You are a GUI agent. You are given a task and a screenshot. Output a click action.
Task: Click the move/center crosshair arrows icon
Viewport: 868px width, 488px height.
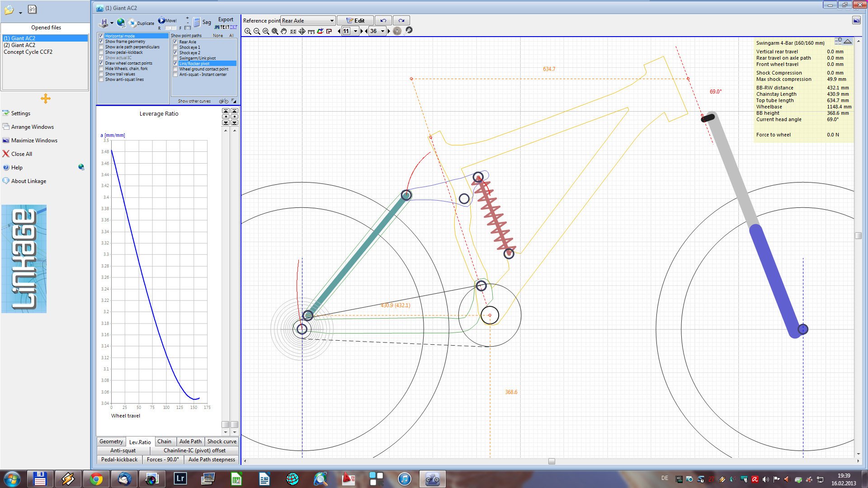(302, 31)
